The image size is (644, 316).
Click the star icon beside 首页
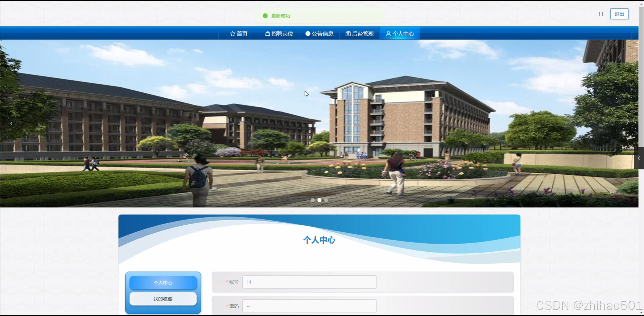[233, 33]
